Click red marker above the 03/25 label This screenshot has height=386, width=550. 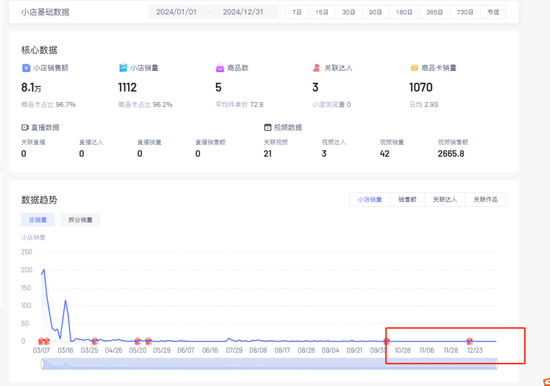95,341
